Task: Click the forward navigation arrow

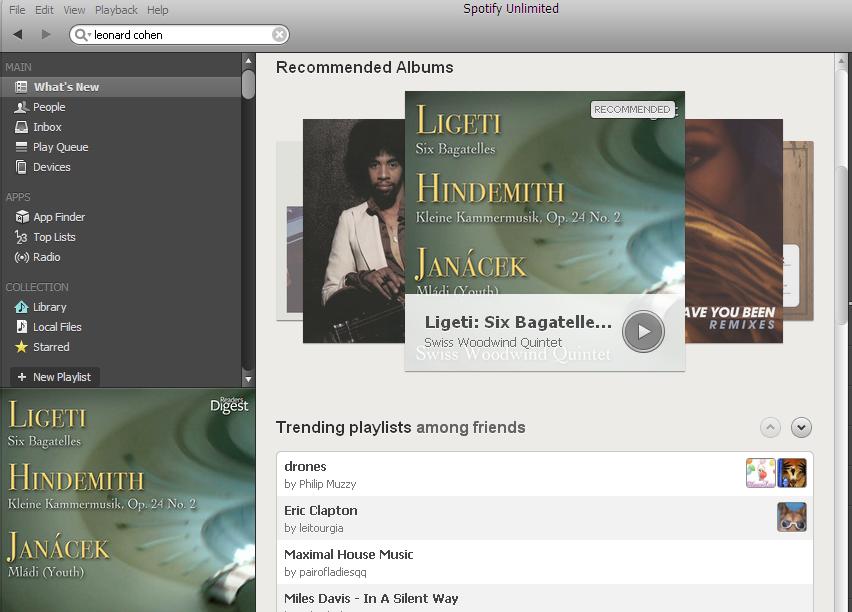Action: point(46,35)
